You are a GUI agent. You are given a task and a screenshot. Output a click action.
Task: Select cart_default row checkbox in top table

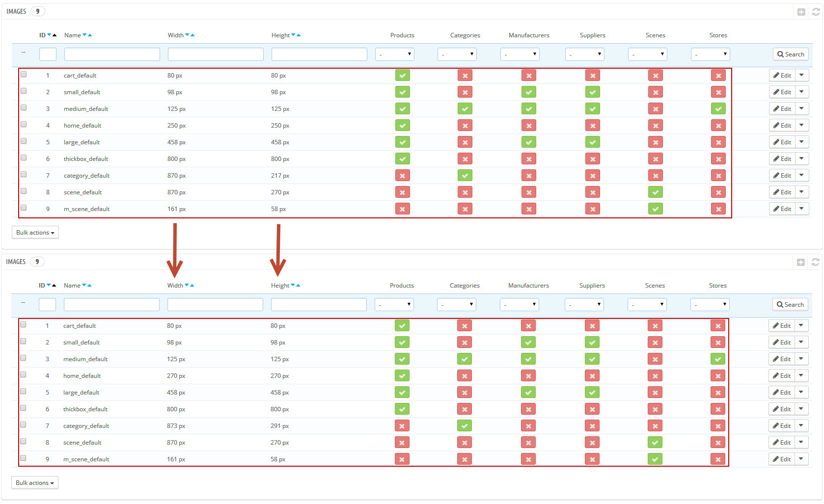[24, 75]
